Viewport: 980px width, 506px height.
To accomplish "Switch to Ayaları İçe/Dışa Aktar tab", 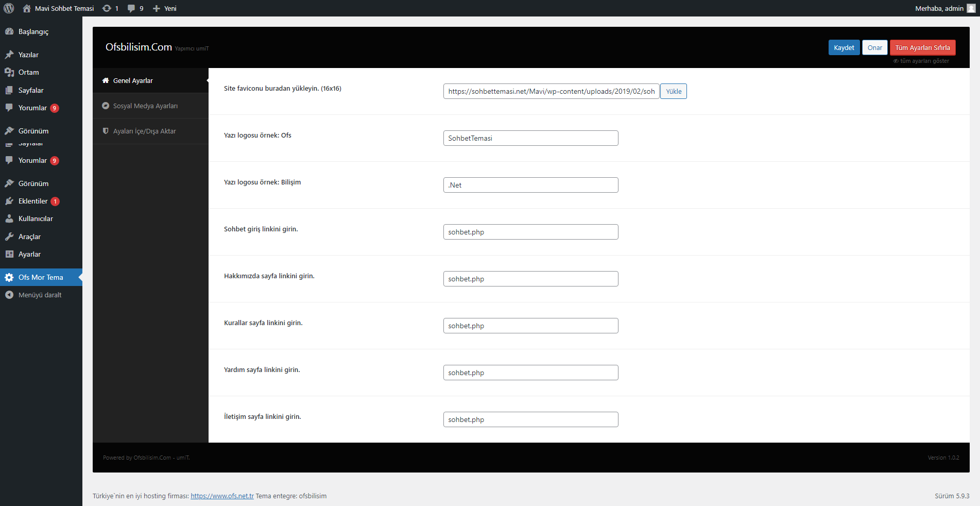I will pos(150,131).
